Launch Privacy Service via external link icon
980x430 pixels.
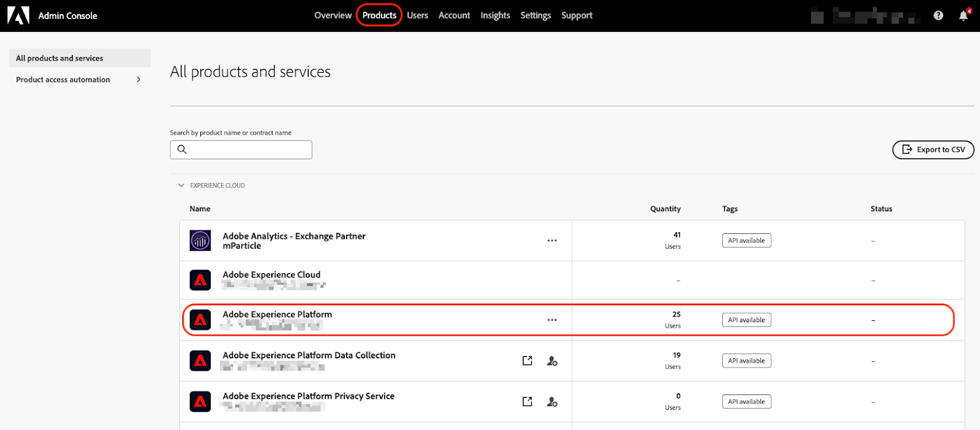click(x=527, y=402)
